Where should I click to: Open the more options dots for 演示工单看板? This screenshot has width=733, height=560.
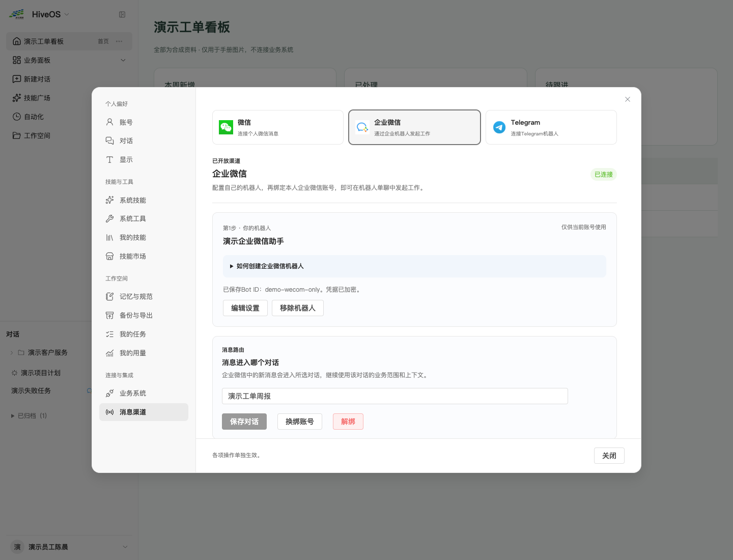coord(119,41)
